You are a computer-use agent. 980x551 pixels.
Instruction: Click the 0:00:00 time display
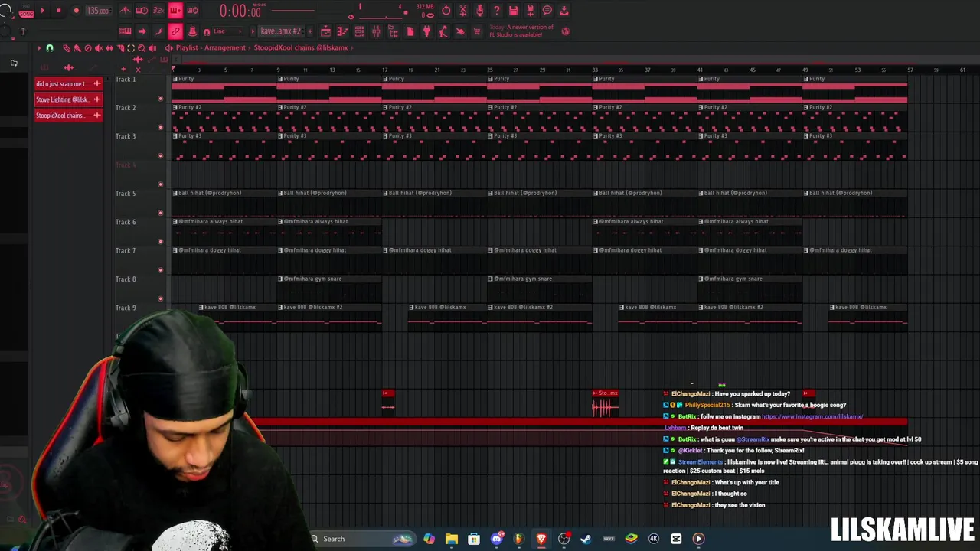point(240,11)
